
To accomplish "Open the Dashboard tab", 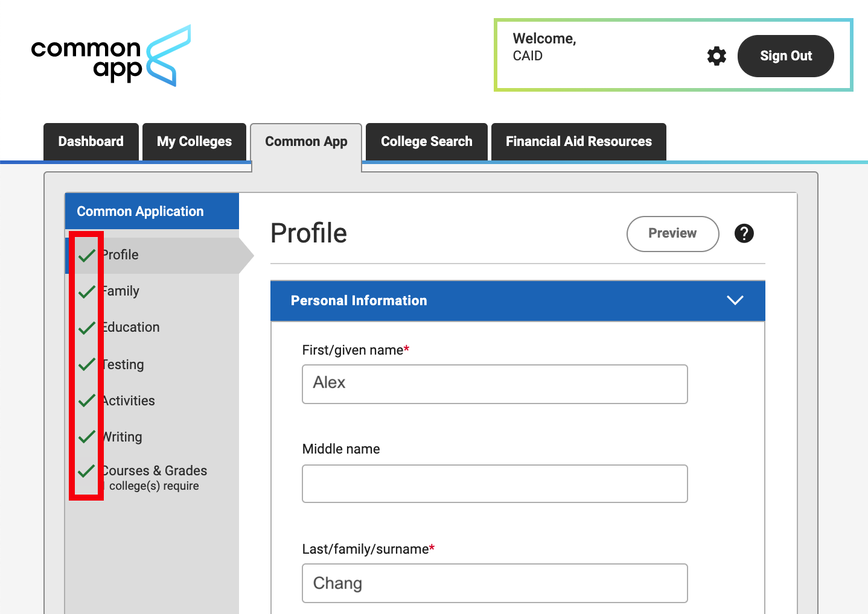I will pyautogui.click(x=91, y=142).
